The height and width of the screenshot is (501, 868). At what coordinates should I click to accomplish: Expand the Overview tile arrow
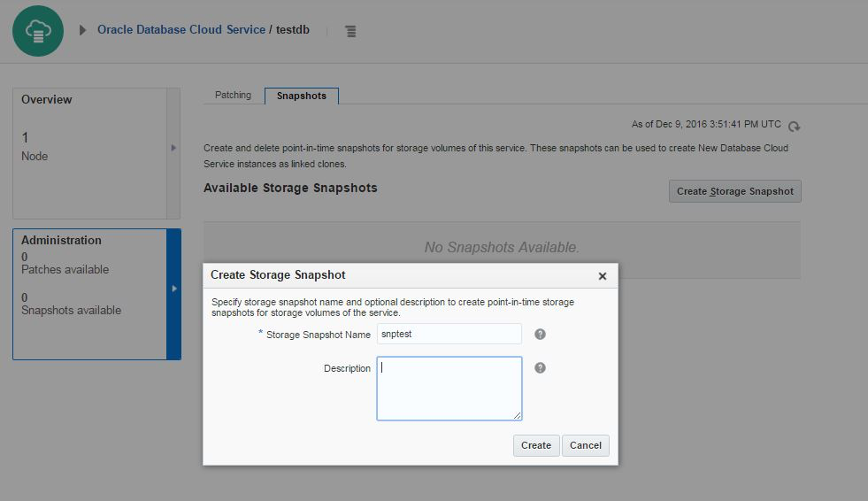[x=173, y=148]
